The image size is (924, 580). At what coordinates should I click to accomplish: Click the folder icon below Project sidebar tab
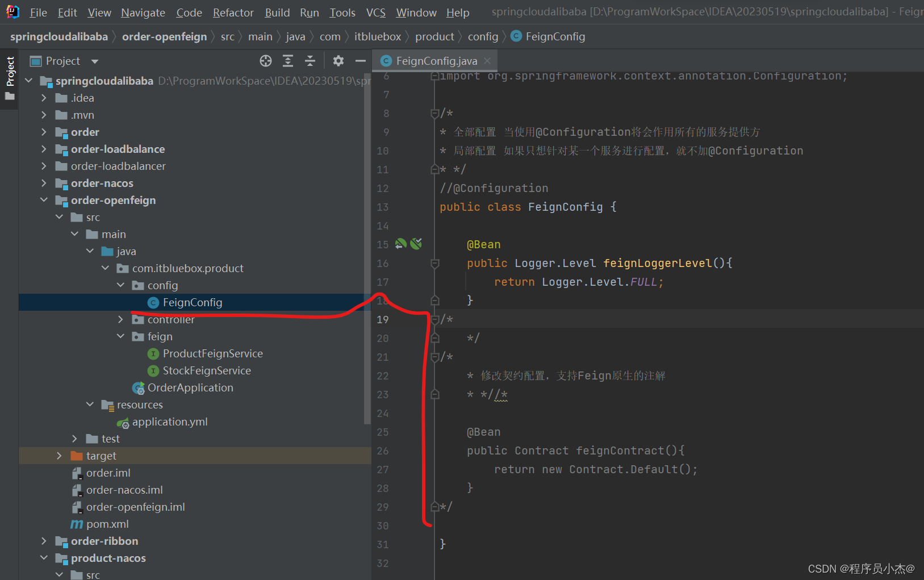click(10, 96)
